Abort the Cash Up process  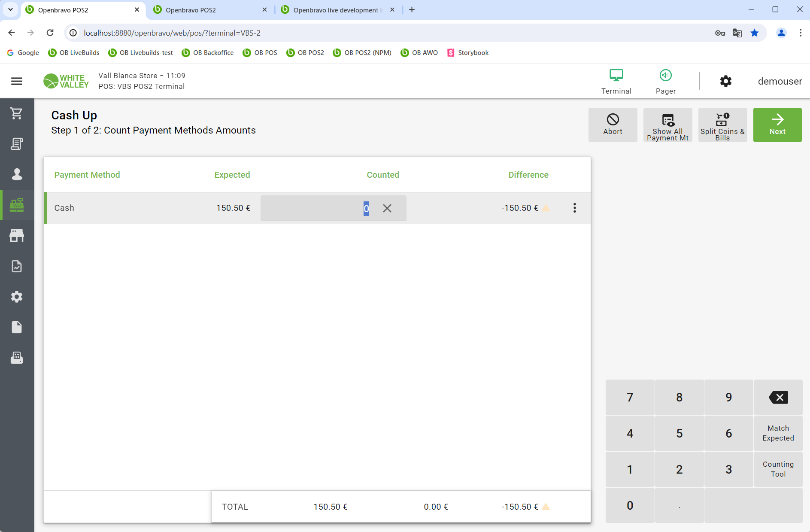coord(613,125)
